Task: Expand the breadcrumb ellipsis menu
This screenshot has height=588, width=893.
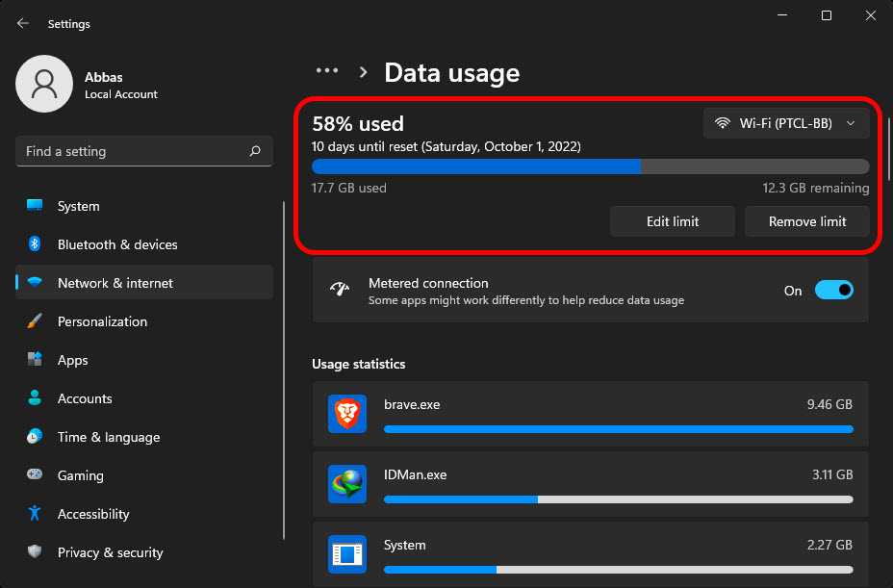Action: click(327, 70)
